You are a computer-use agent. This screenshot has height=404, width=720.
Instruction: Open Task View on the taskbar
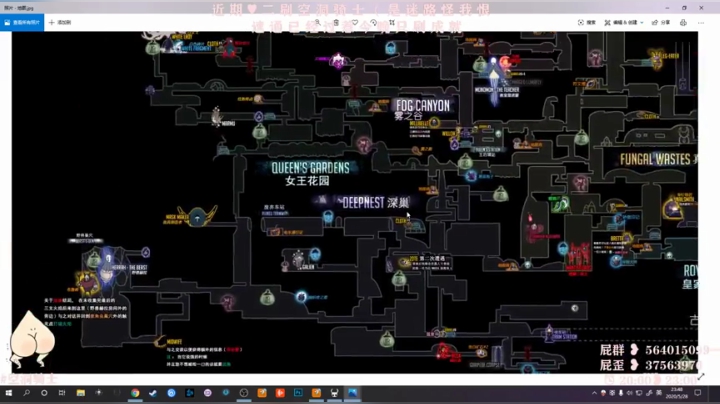(62, 393)
